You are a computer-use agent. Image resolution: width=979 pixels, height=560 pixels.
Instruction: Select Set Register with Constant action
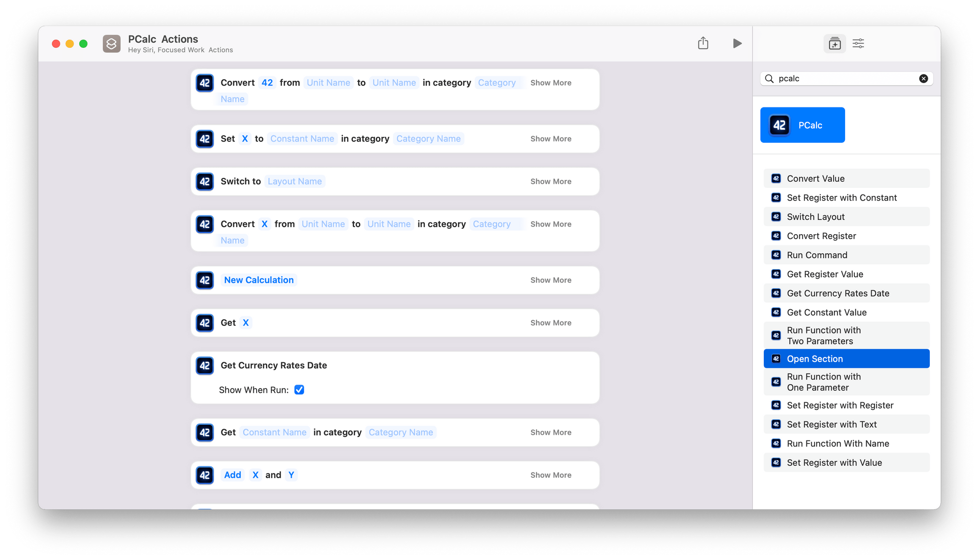[847, 197]
